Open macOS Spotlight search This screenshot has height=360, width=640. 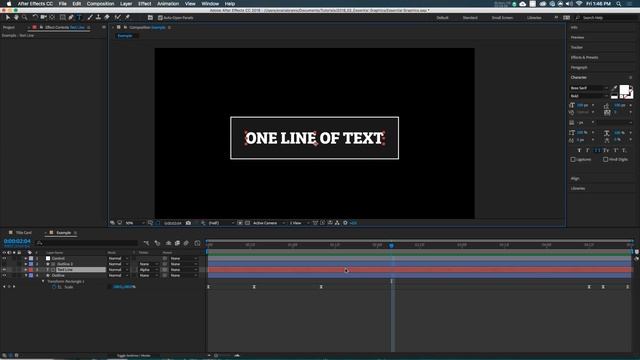click(x=619, y=4)
